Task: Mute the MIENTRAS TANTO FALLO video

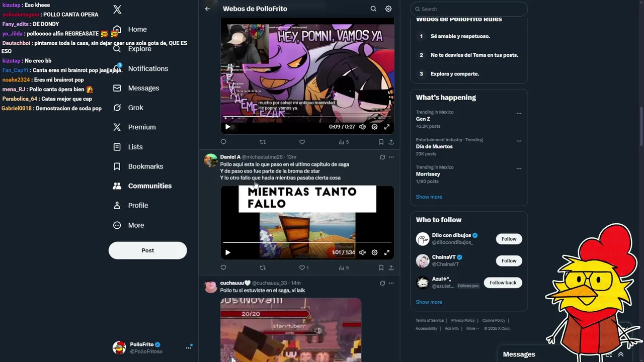Action: 362,252
